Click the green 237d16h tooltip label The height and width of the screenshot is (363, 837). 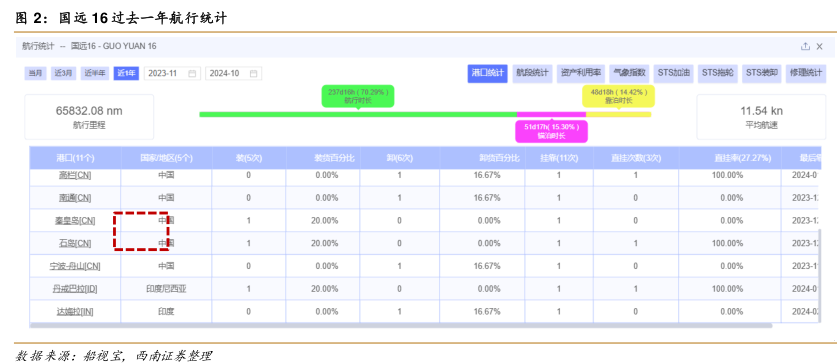358,96
